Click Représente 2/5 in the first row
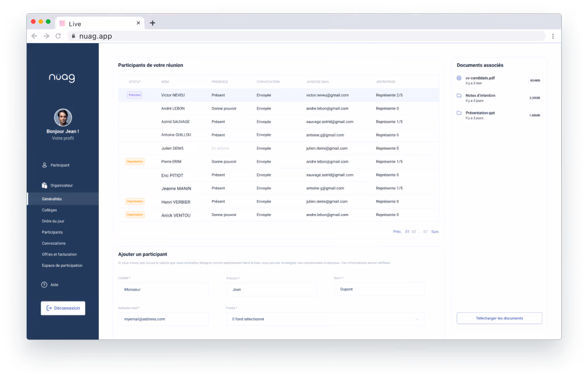Screen dimensions: 588x379 [389, 95]
